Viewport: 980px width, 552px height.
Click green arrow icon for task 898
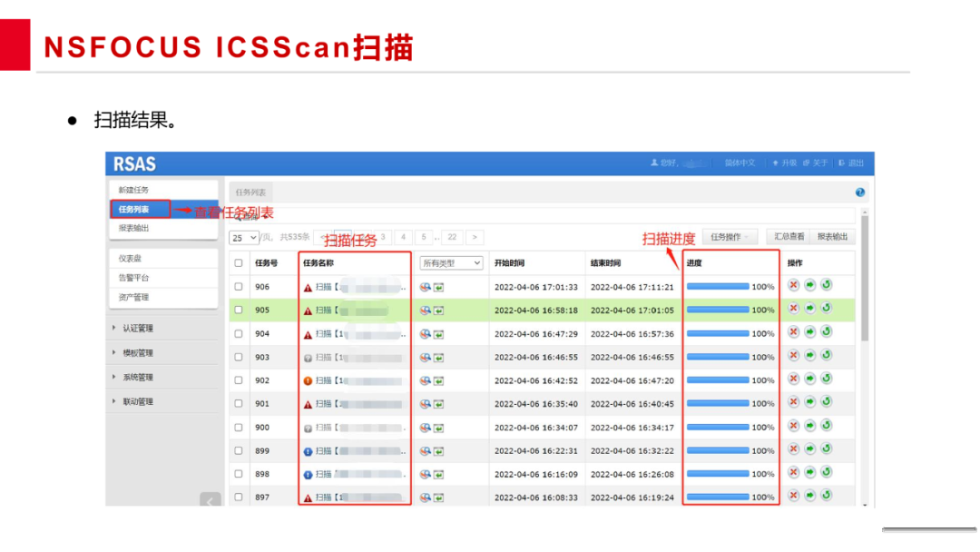click(810, 472)
